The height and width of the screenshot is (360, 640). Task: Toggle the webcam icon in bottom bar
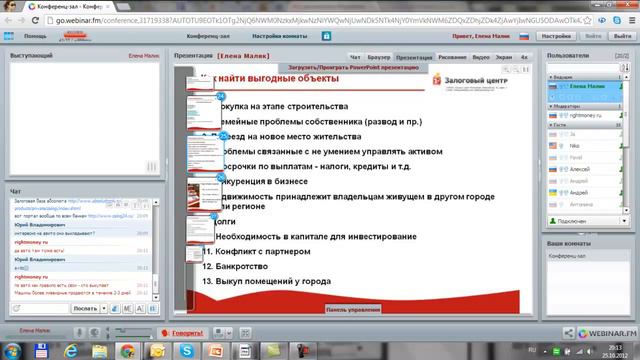(94, 333)
